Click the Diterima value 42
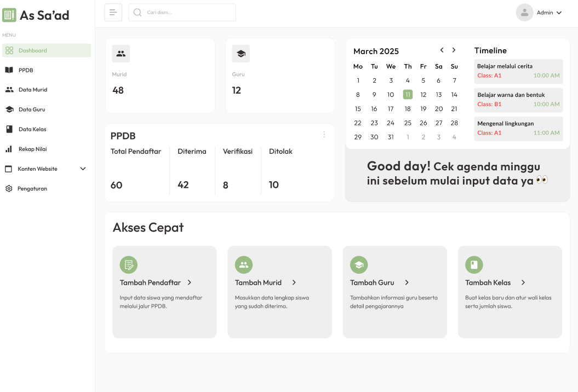 coord(183,185)
